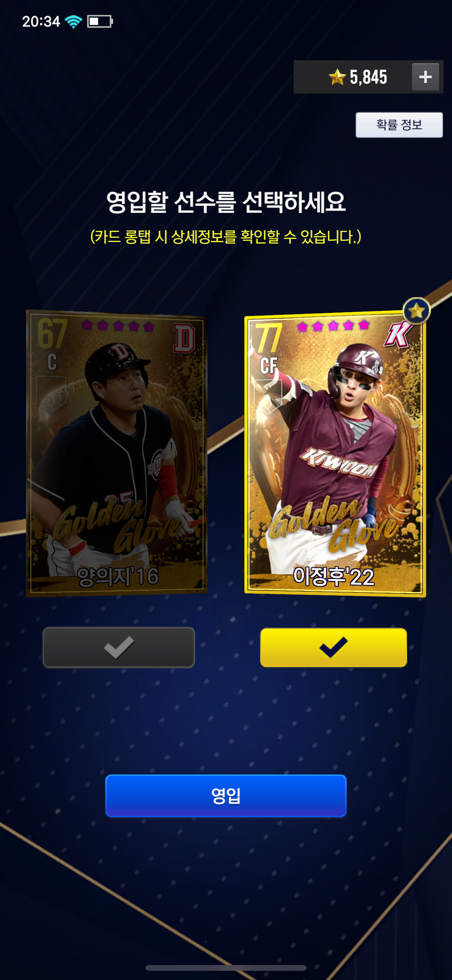The height and width of the screenshot is (980, 452).
Task: Tap the gold star badge on 이정후 card
Action: tap(416, 311)
